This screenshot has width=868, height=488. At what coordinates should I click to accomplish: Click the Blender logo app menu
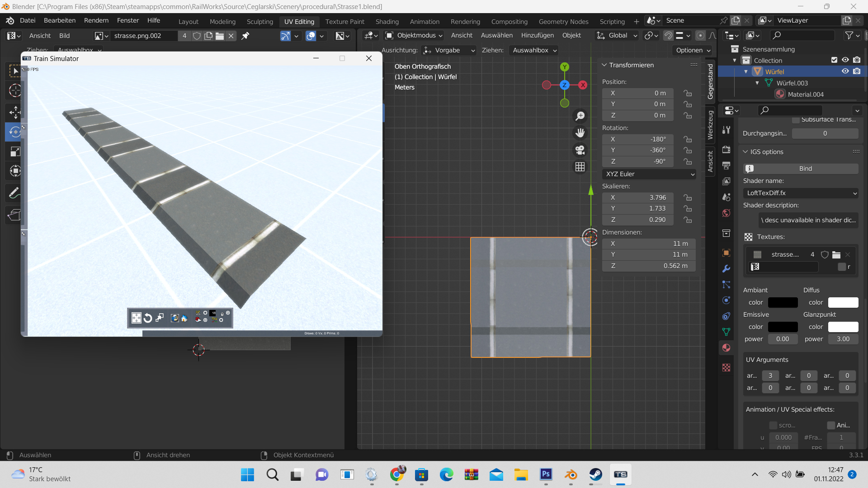tap(10, 20)
